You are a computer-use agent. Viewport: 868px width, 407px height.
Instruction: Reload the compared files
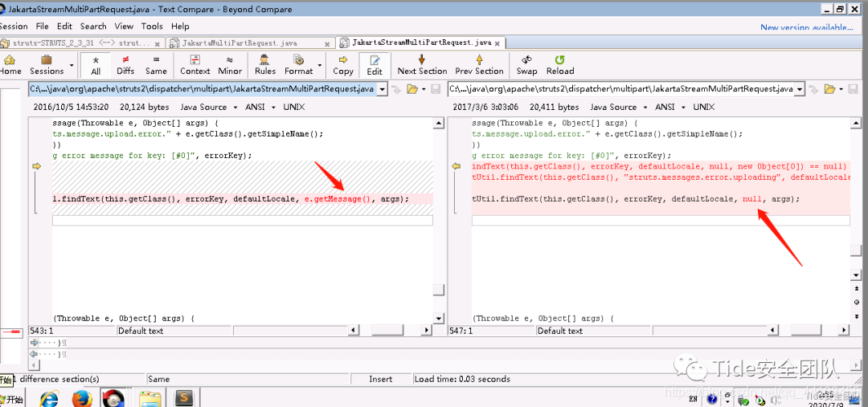click(x=559, y=65)
